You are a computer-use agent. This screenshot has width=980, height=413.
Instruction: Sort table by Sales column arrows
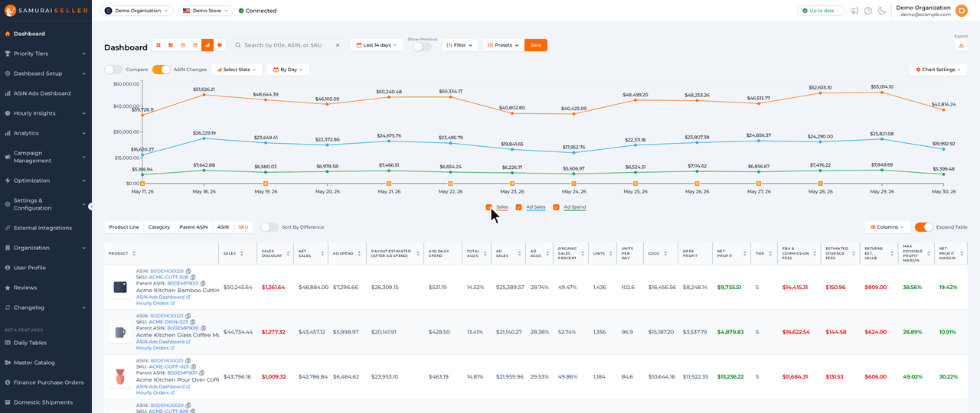[x=242, y=253]
